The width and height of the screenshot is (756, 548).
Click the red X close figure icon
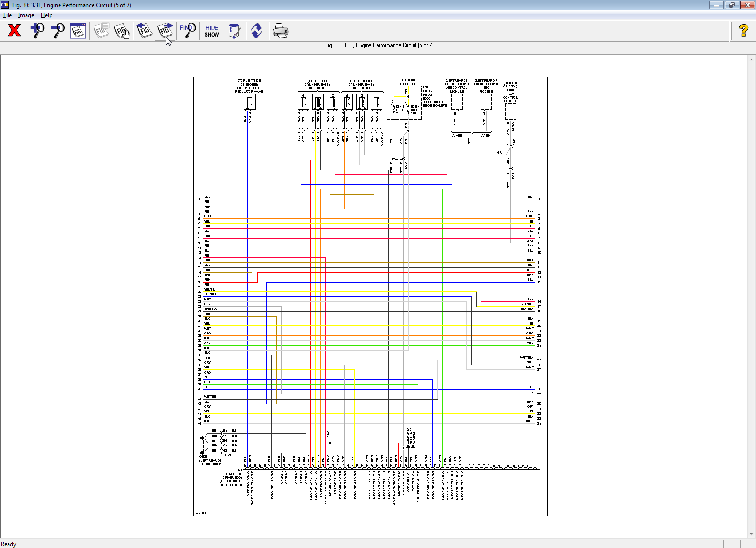coord(14,31)
